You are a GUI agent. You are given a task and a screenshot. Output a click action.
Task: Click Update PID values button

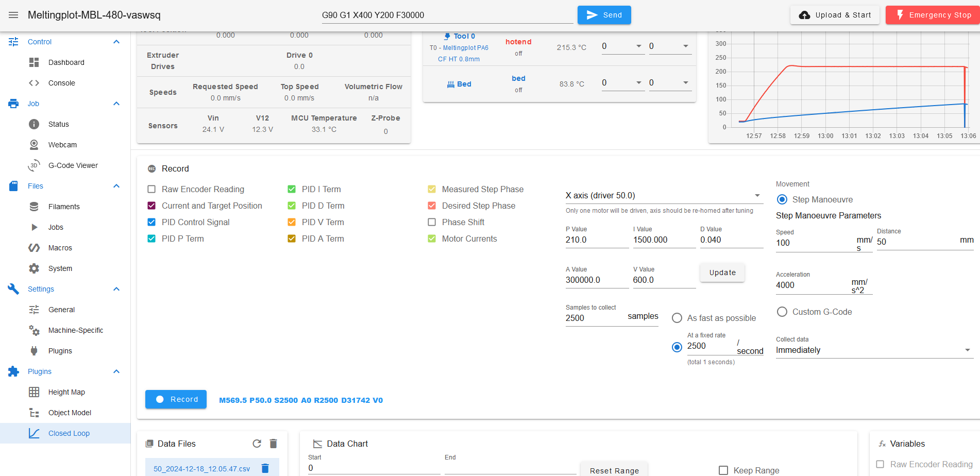tap(722, 273)
